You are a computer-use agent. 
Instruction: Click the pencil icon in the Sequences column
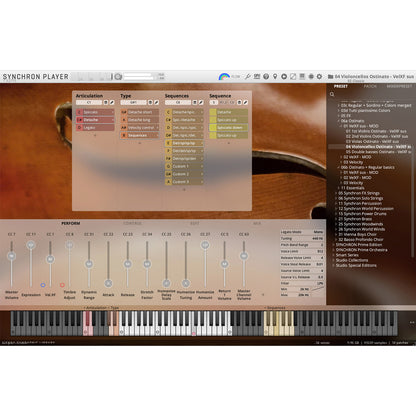click(x=201, y=102)
